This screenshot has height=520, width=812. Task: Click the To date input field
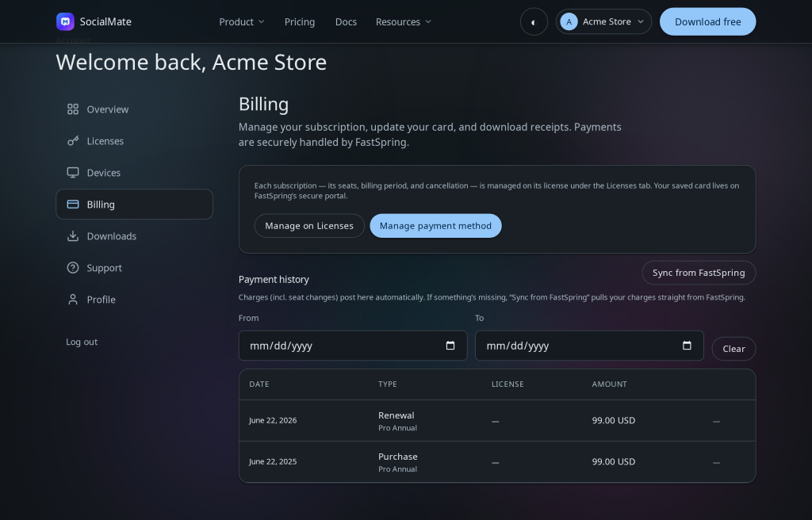tap(589, 346)
